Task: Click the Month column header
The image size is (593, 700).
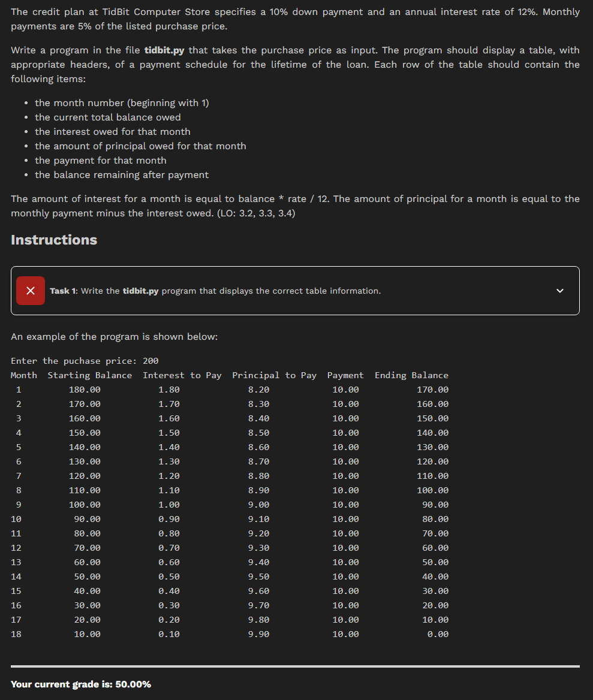Action: tap(23, 375)
